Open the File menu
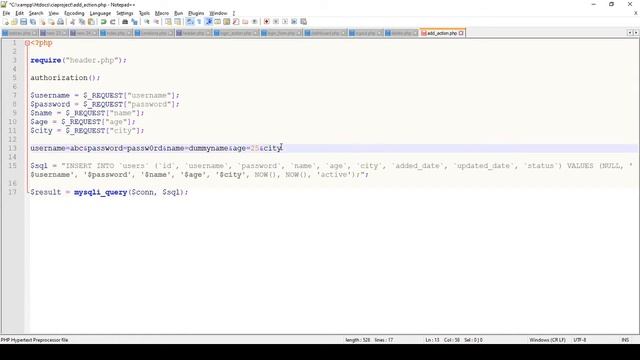The width and height of the screenshot is (640, 360). 6,13
